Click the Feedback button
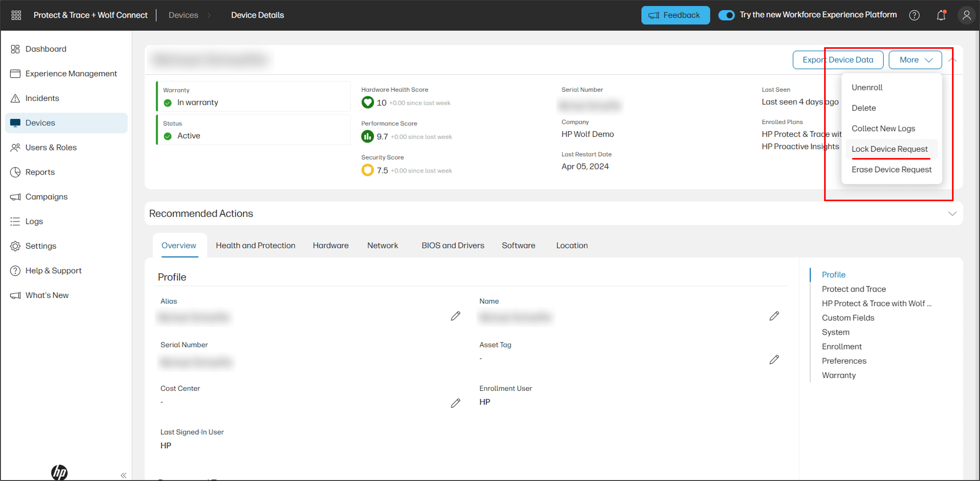 point(675,15)
